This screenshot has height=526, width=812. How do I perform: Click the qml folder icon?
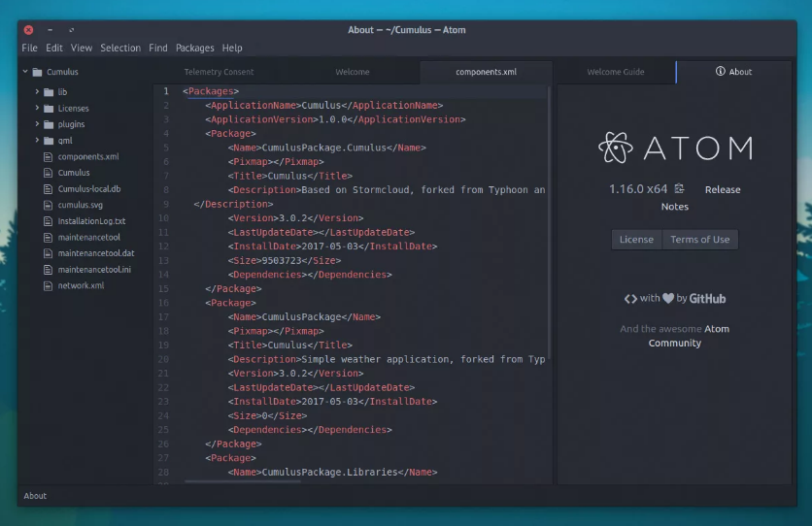tap(49, 141)
